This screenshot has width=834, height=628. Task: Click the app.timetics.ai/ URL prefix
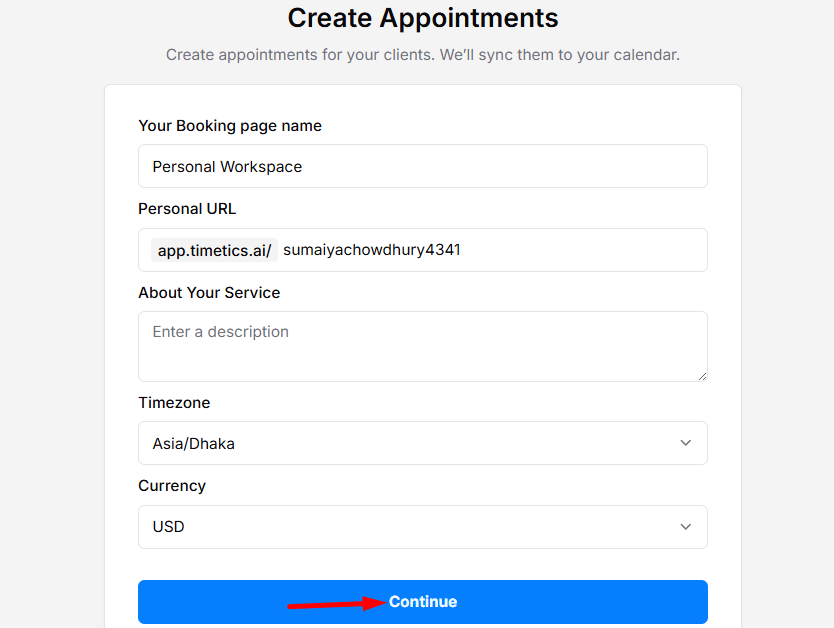click(x=214, y=250)
